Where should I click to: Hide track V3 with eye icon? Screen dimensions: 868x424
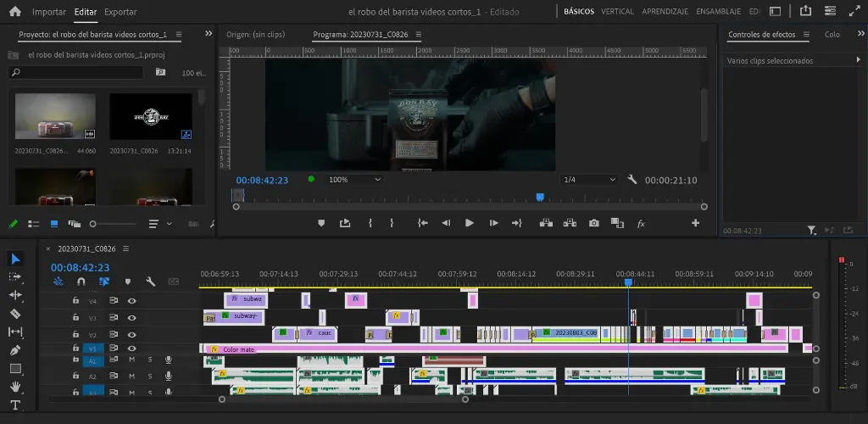click(131, 318)
